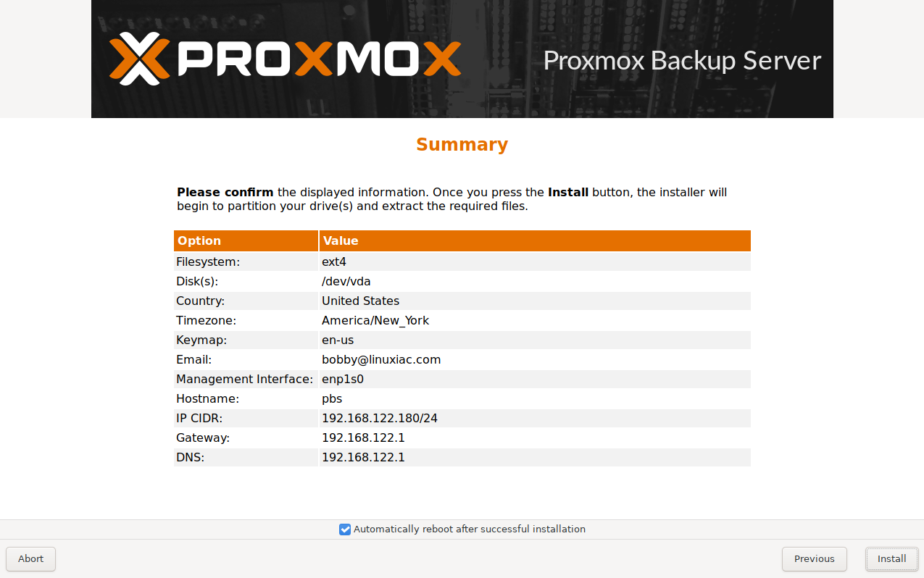Viewport: 924px width, 578px height.
Task: Click the email bobby@linuxiac.com value
Action: 381,359
